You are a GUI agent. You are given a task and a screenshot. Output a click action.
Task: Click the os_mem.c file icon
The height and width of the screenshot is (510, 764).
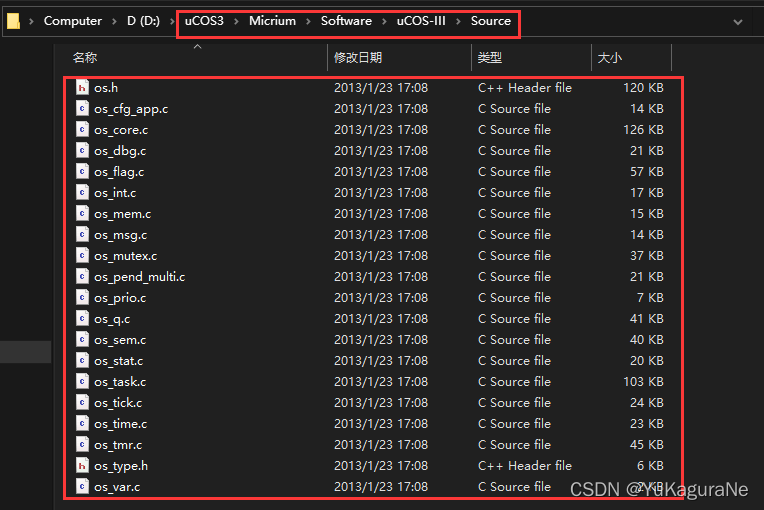pyautogui.click(x=82, y=213)
